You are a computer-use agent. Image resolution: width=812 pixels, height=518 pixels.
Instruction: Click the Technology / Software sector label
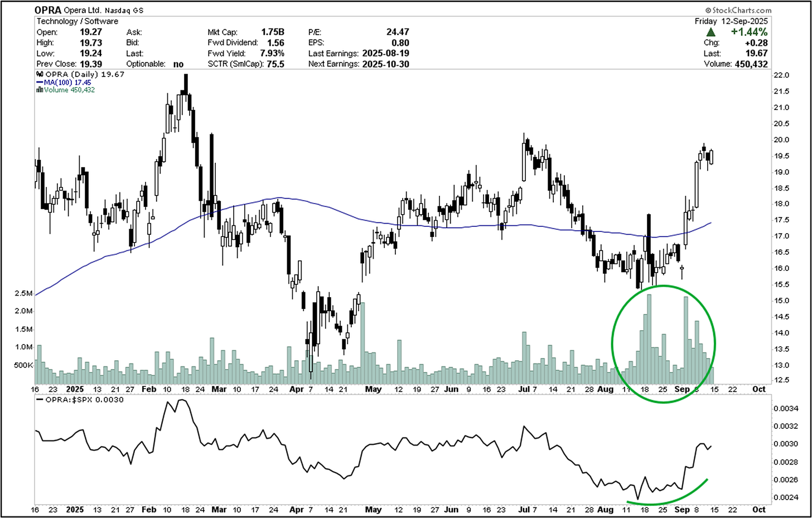click(x=78, y=21)
